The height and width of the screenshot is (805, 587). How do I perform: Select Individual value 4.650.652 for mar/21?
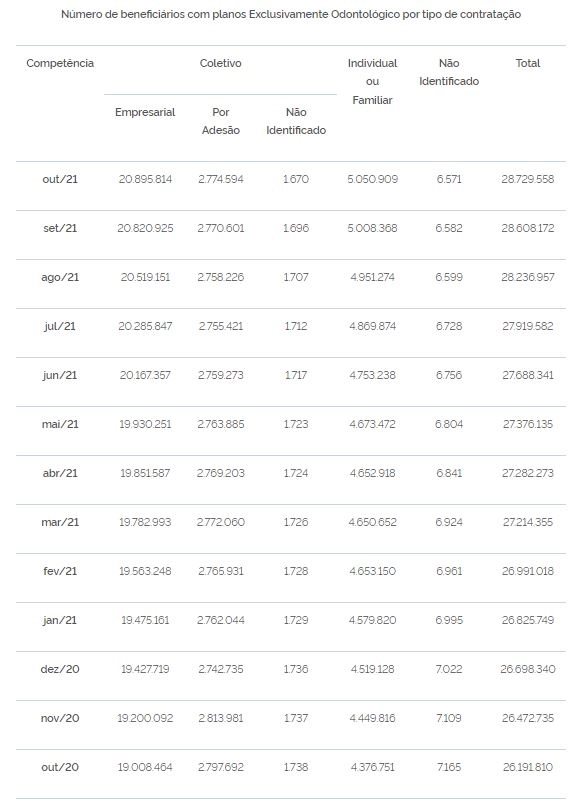click(x=372, y=522)
